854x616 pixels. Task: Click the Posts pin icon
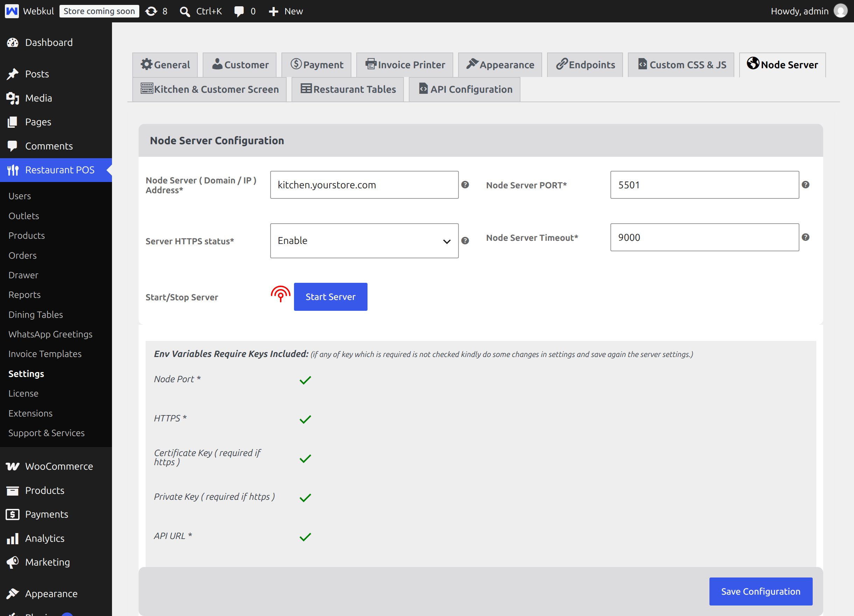[13, 74]
